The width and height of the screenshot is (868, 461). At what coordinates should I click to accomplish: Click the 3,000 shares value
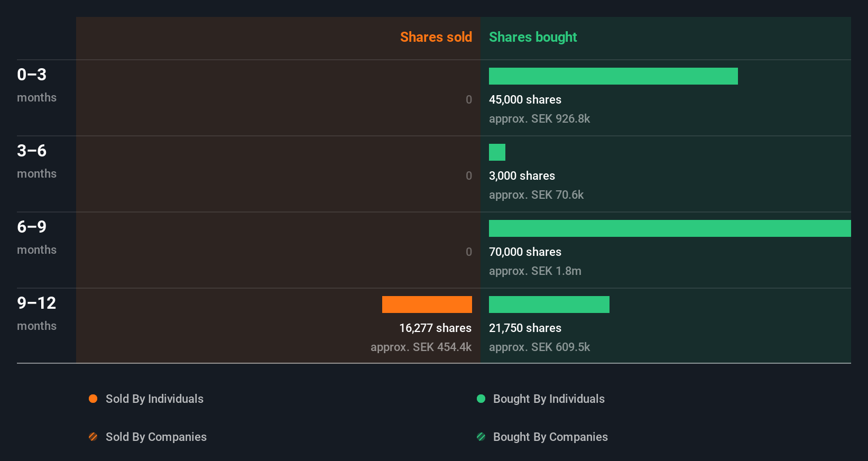(x=522, y=176)
